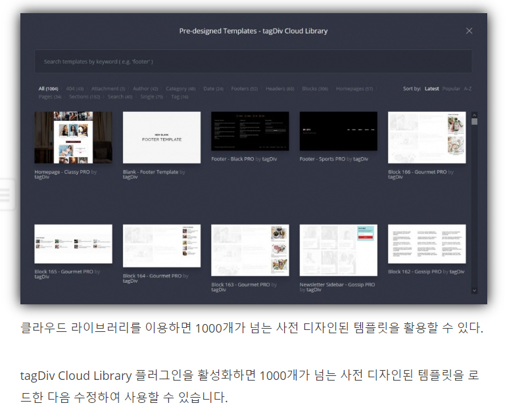
Task: Open Block 163 - Gourmet PRO thumbnail
Action: pyautogui.click(x=250, y=250)
